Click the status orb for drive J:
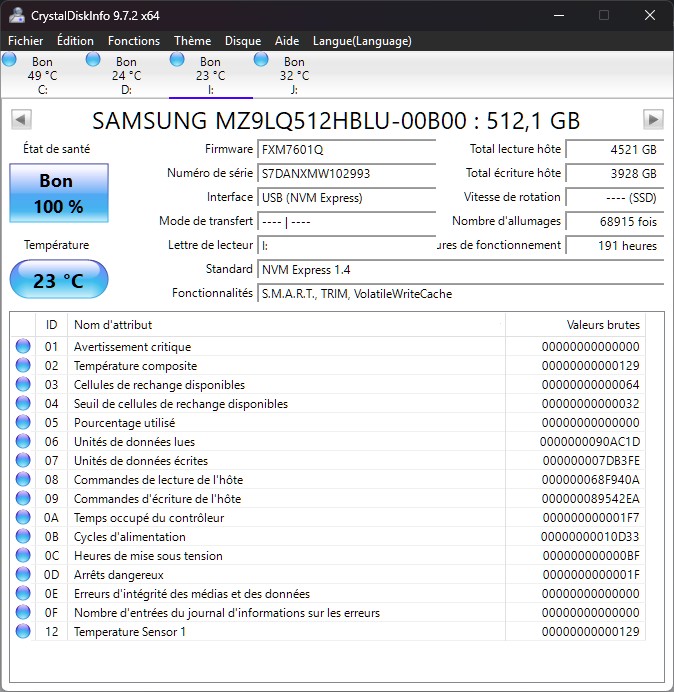 (x=261, y=60)
